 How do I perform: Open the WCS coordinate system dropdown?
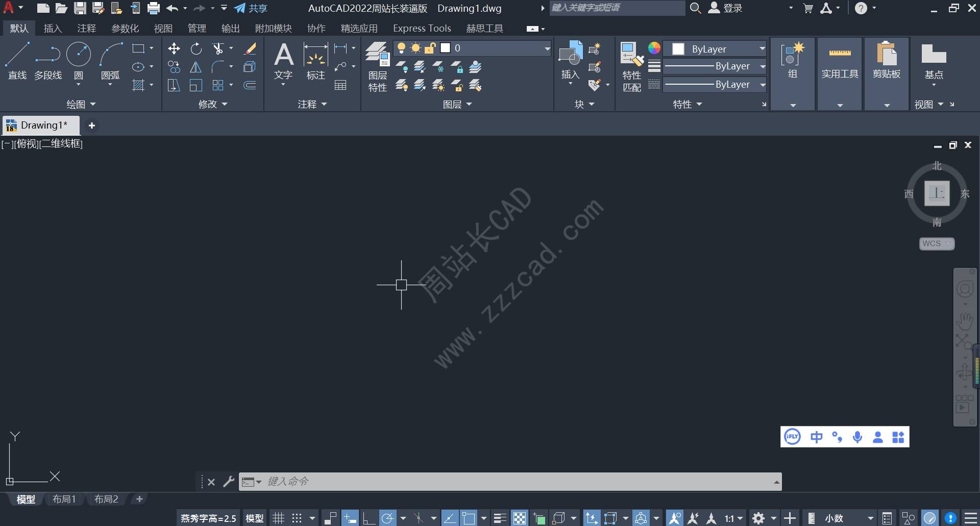937,243
